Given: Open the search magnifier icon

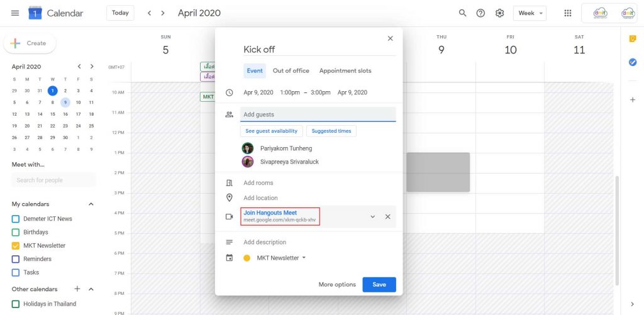Looking at the screenshot, I should 462,13.
